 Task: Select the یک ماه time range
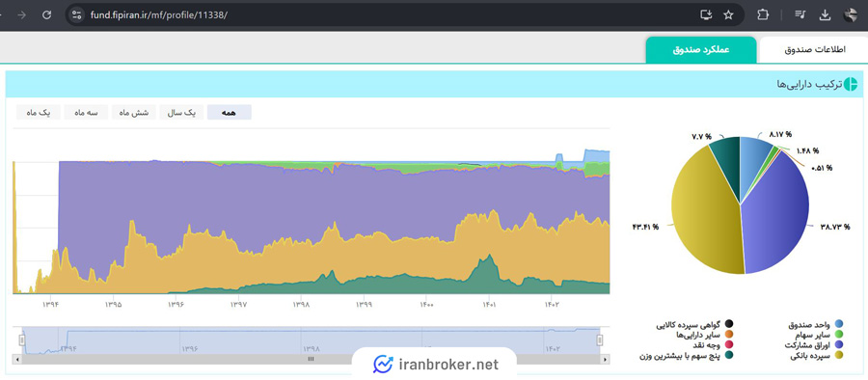(39, 113)
